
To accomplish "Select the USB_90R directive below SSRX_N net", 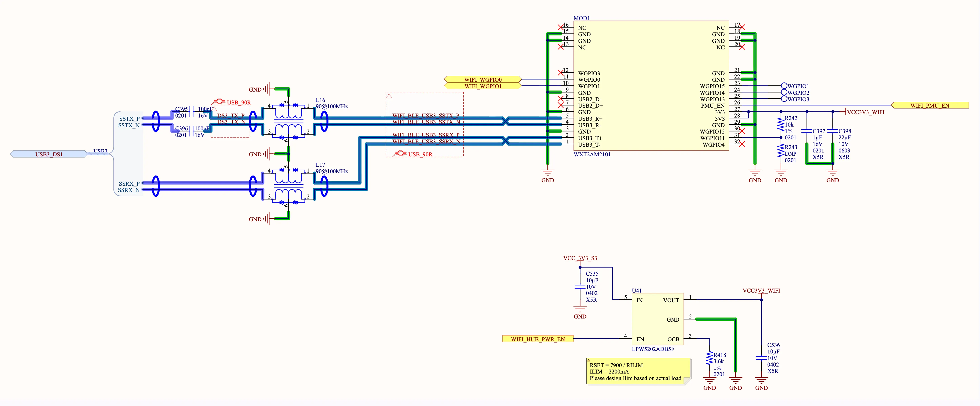I will point(413,154).
